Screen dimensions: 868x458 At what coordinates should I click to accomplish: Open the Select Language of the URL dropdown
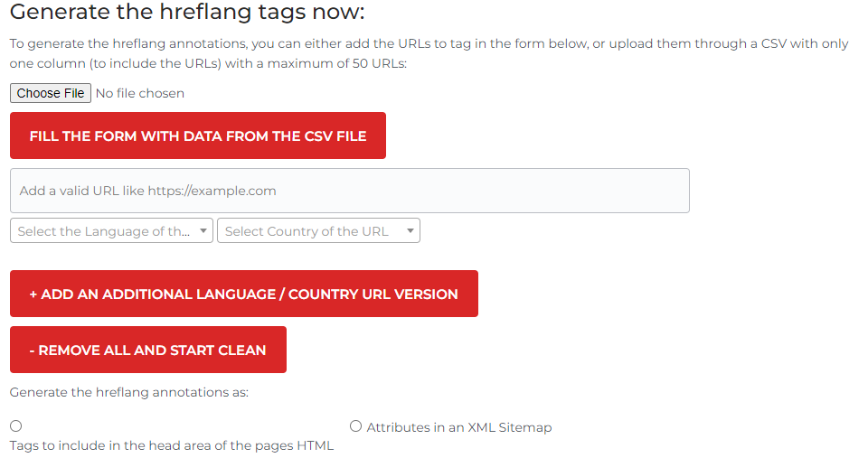(104, 231)
